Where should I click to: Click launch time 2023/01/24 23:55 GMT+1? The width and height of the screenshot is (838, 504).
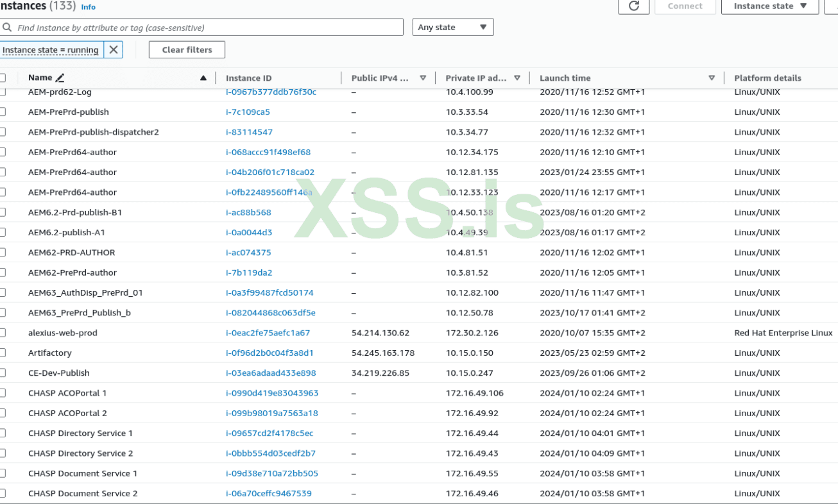592,172
